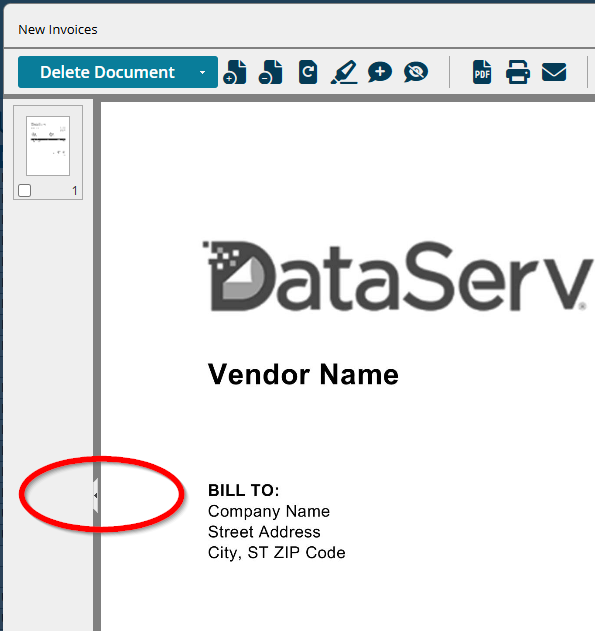This screenshot has height=631, width=595.
Task: Click the BILL TO label
Action: click(x=243, y=490)
